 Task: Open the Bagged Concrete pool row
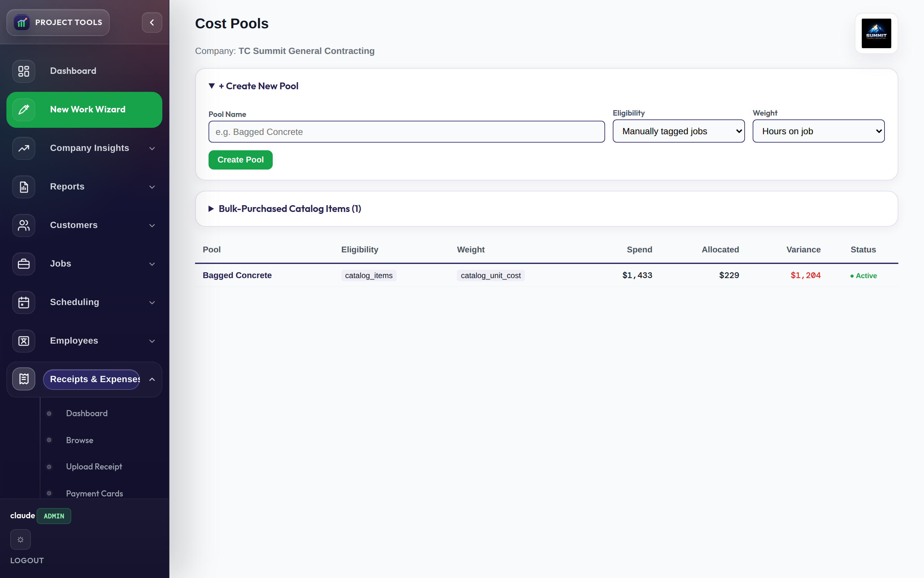tap(546, 275)
